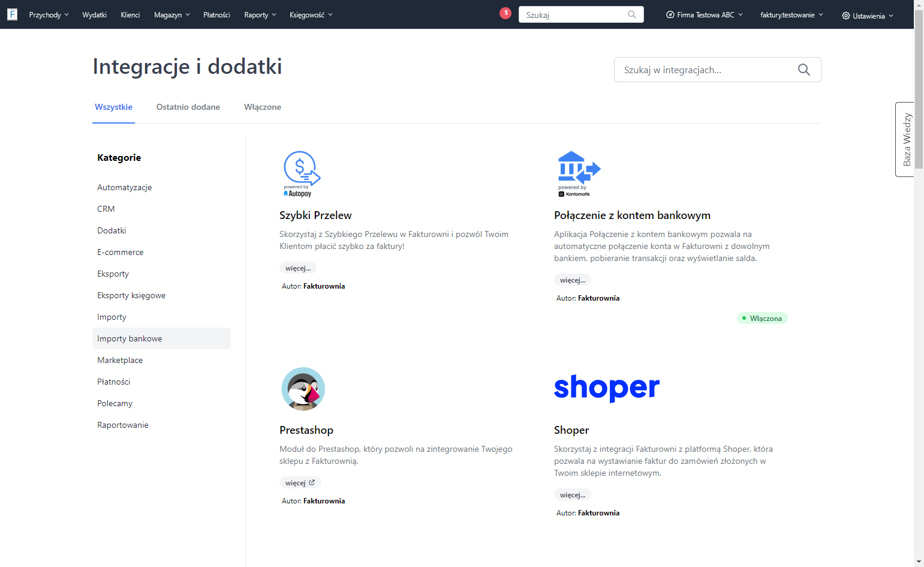Viewport: 924px width, 567px height.
Task: Open the Firma Testowa ABC company switcher
Action: 705,15
